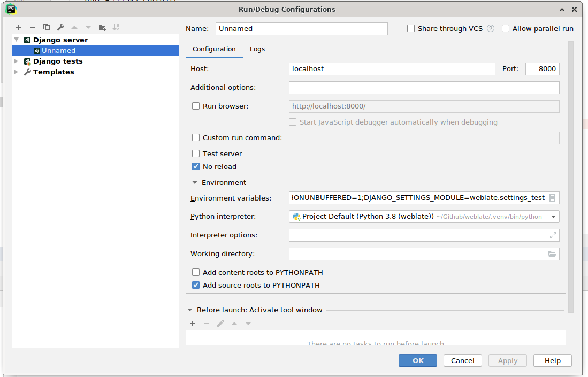The image size is (588, 377).
Task: Expand the interpreter options field
Action: pos(552,235)
